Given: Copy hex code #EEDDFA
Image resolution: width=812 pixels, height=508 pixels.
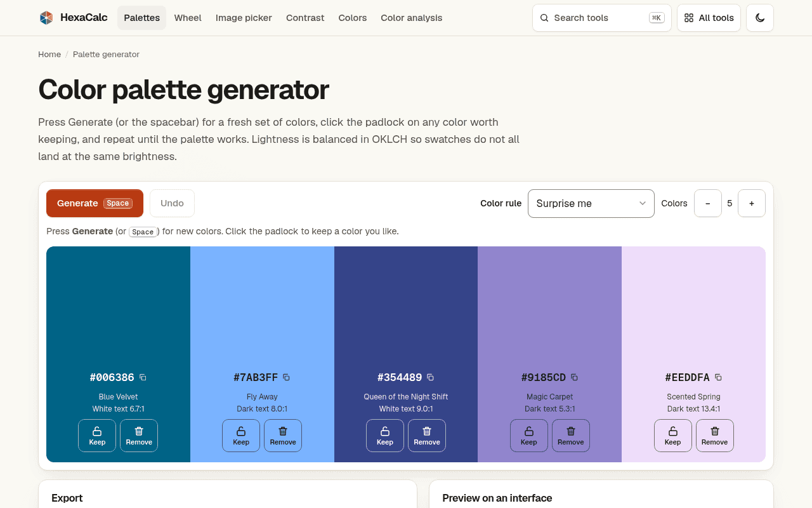Looking at the screenshot, I should (x=718, y=377).
